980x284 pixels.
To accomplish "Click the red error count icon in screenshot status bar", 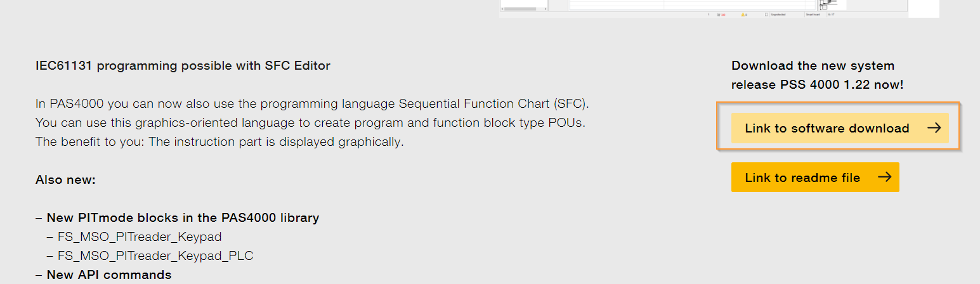I will tap(721, 15).
